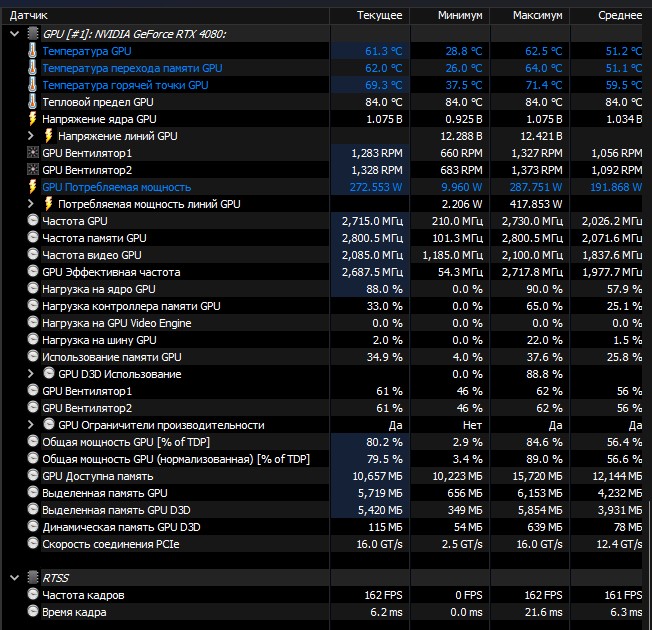652x630 pixels.
Task: Click the Среднее column header
Action: click(619, 16)
